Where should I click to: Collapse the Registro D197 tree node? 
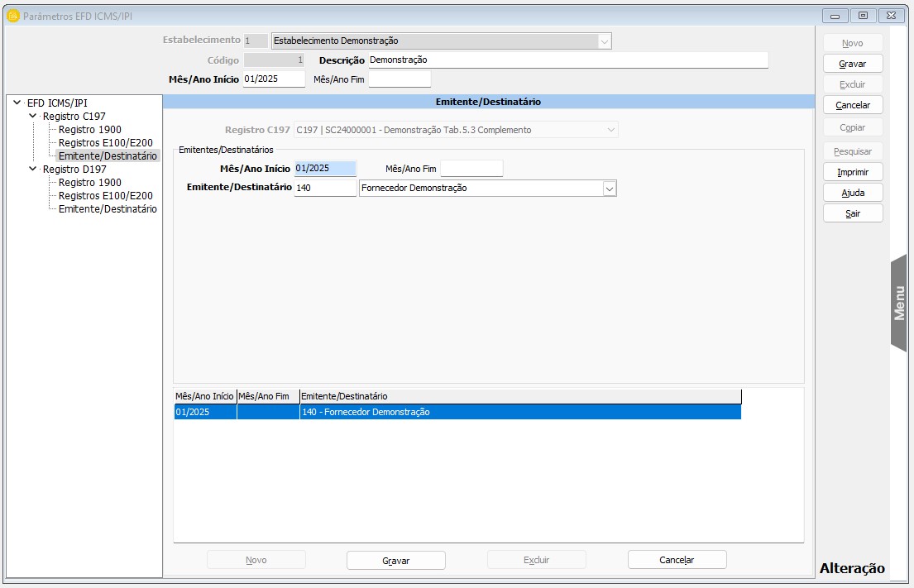pyautogui.click(x=33, y=170)
